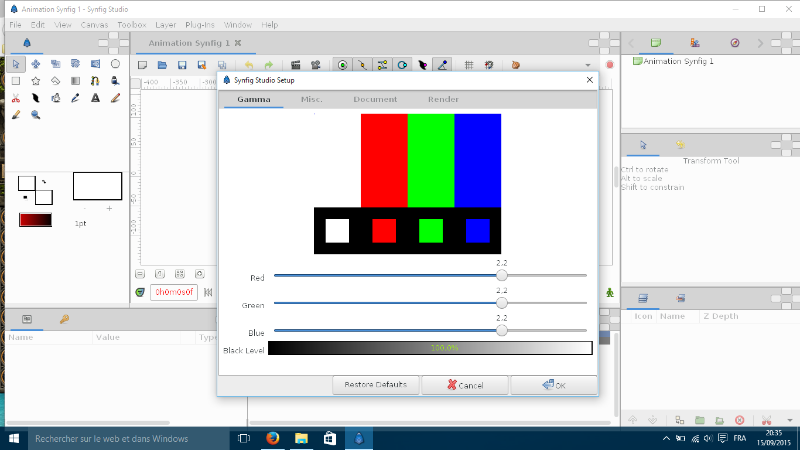Switch to the Misc. tab
The image size is (800, 450).
[x=312, y=100]
